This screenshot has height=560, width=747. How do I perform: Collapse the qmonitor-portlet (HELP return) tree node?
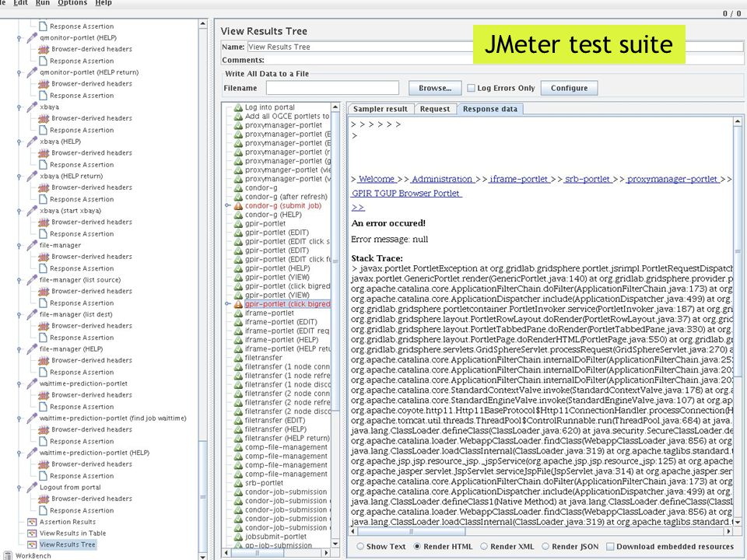19,73
